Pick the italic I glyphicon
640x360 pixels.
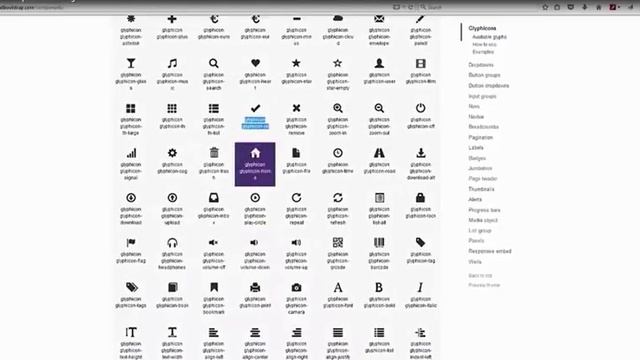(420, 288)
